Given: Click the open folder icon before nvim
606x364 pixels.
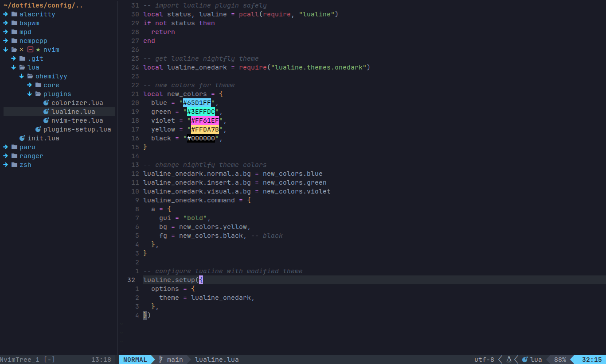Looking at the screenshot, I should tap(14, 50).
